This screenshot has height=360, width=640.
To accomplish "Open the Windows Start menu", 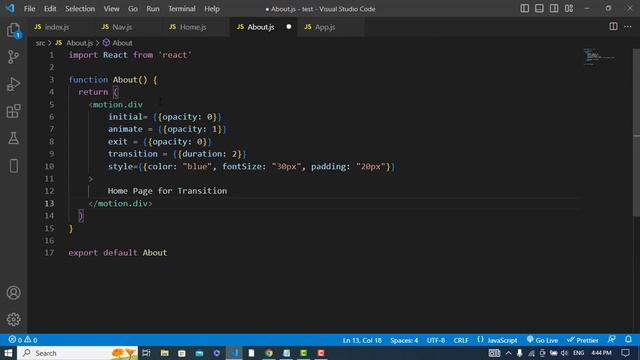I will (8, 353).
